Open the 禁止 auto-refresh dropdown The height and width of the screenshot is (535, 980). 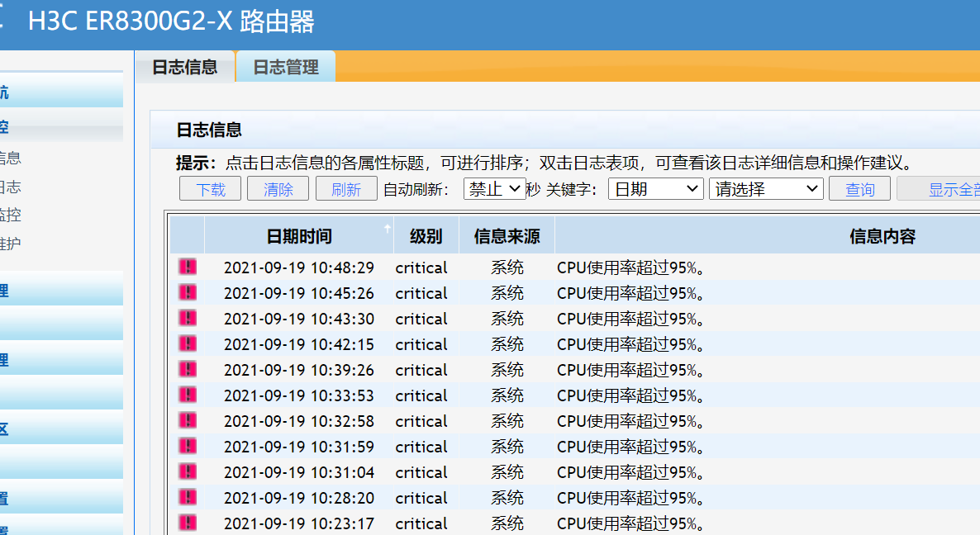click(494, 188)
